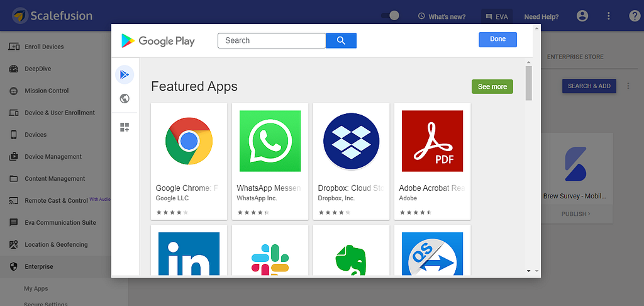Click the Google LLC developer text
The height and width of the screenshot is (306, 644).
pyautogui.click(x=172, y=198)
